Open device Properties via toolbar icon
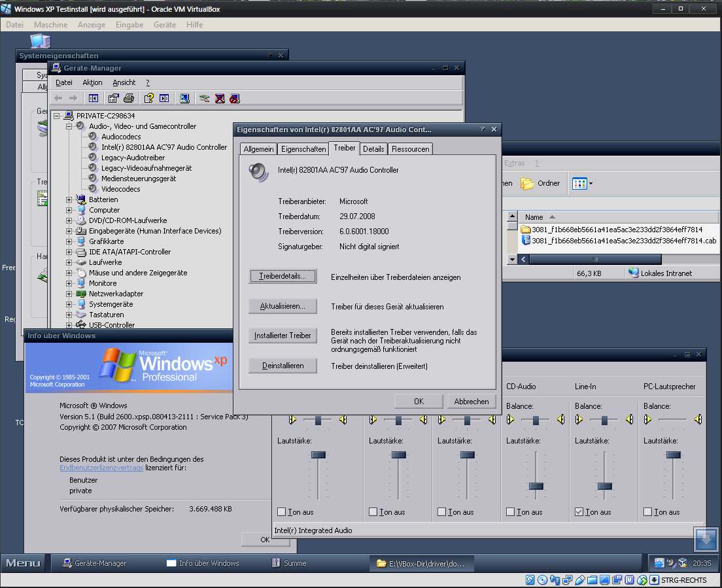722x588 pixels. click(x=113, y=98)
